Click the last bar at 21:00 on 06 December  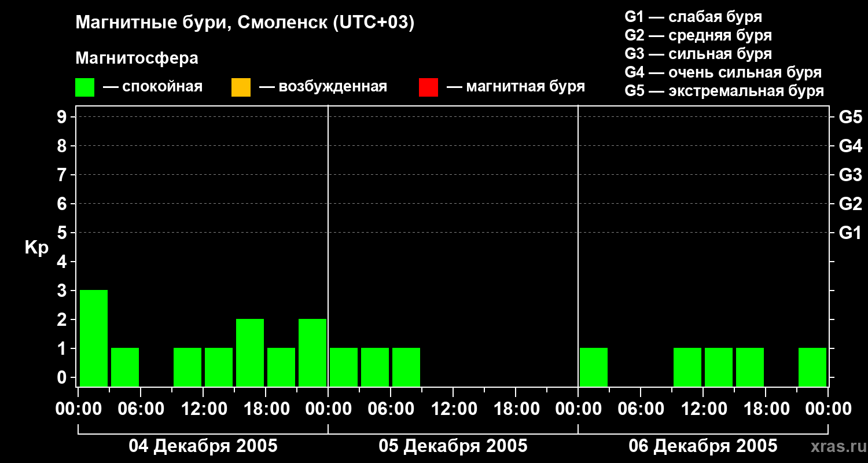pyautogui.click(x=812, y=367)
